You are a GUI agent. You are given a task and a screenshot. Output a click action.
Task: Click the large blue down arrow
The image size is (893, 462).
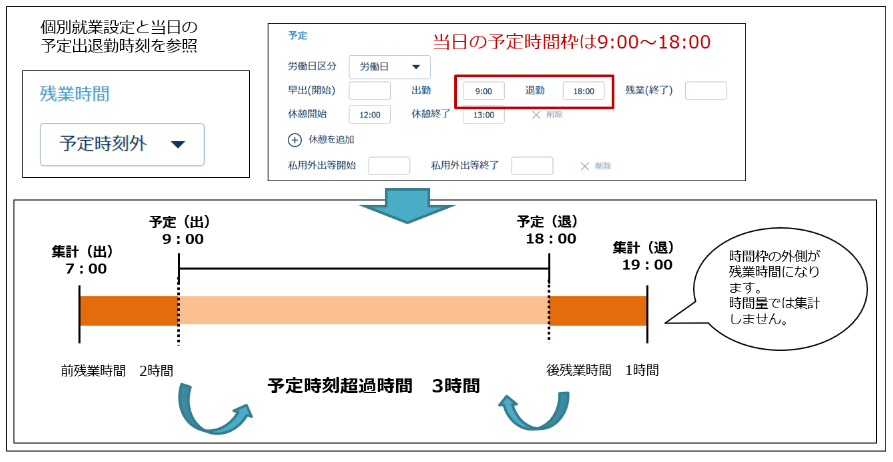click(407, 203)
